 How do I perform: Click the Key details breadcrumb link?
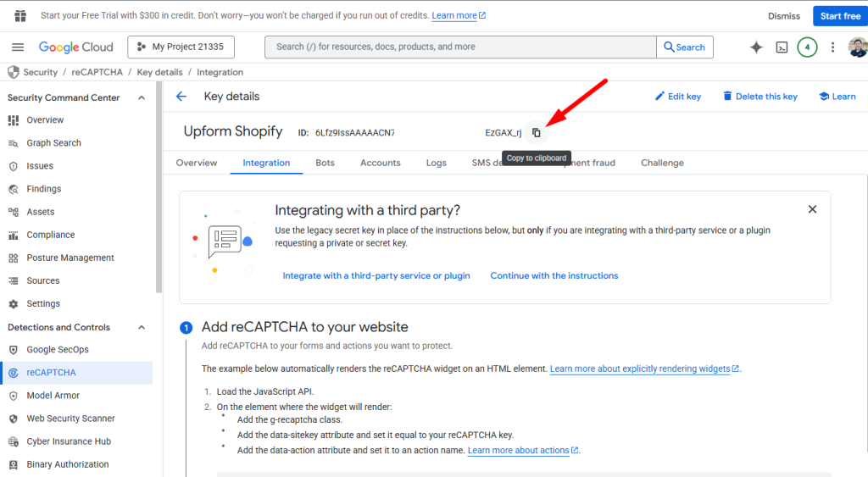coord(159,72)
